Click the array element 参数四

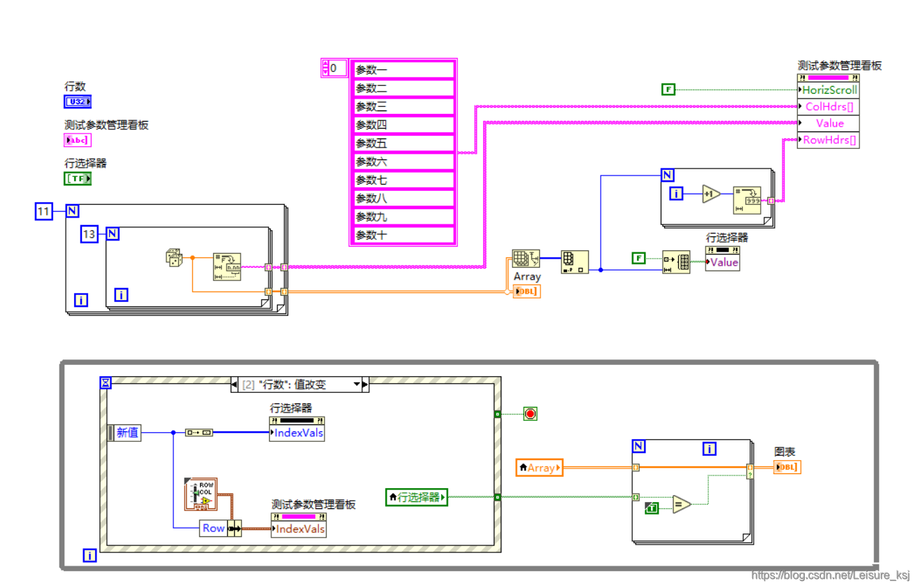tap(403, 124)
